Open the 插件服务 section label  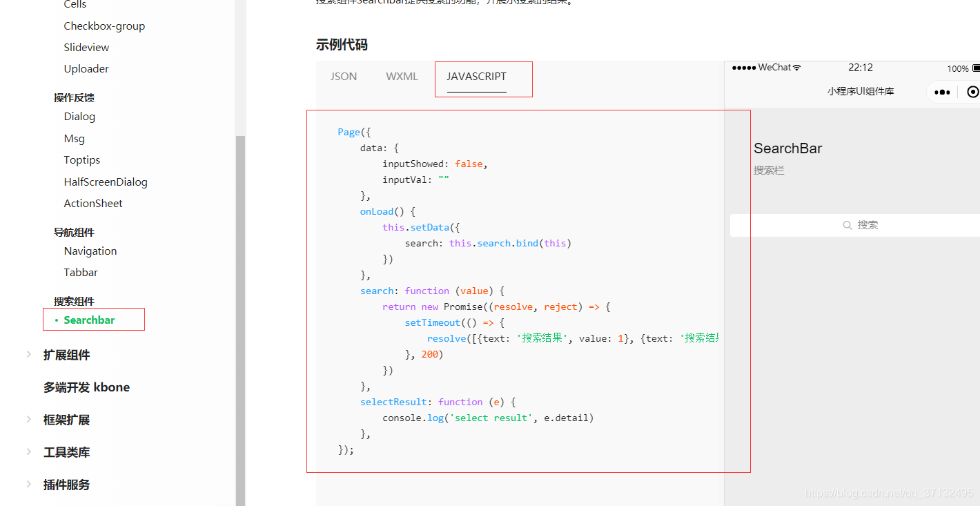click(x=66, y=485)
